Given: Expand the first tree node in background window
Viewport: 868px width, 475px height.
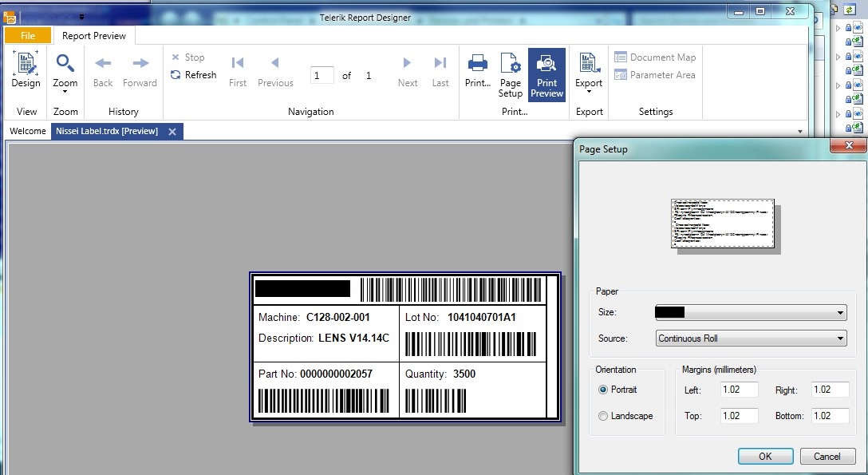Looking at the screenshot, I should 838,28.
